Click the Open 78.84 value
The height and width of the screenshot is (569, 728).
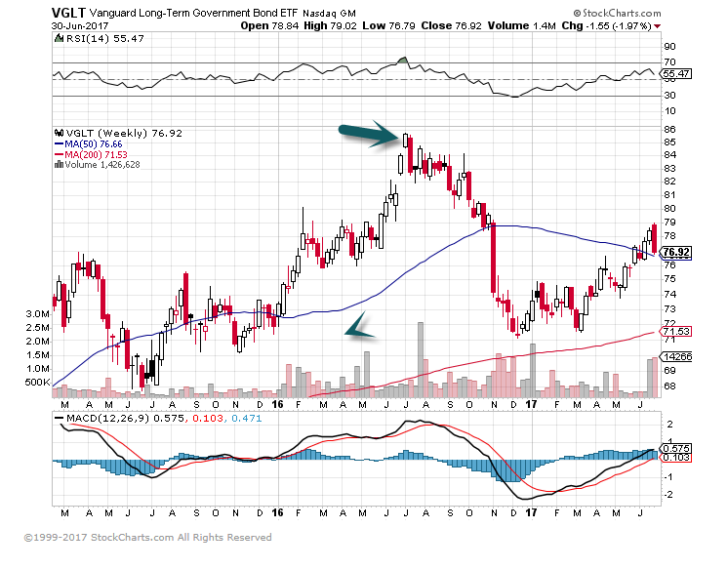coord(269,26)
